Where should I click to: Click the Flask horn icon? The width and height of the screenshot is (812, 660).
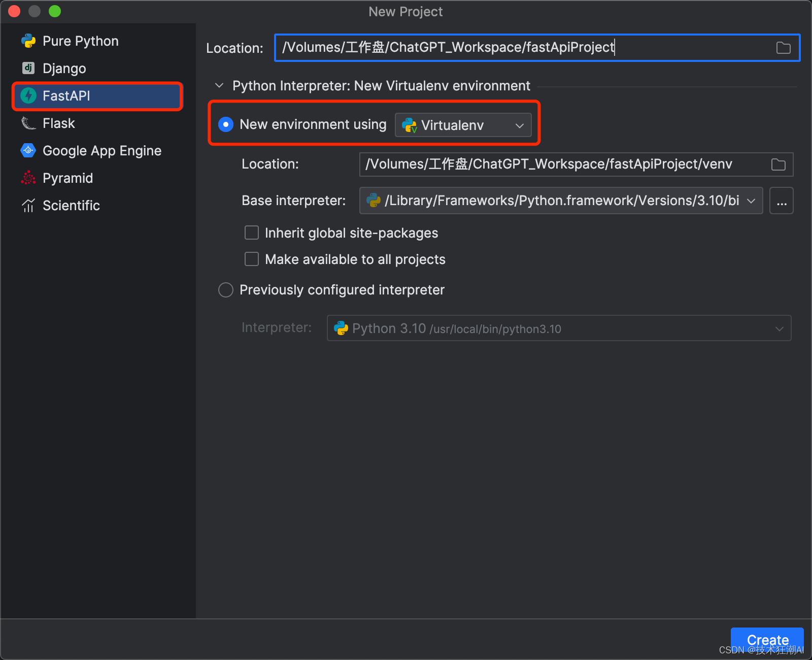(x=28, y=123)
